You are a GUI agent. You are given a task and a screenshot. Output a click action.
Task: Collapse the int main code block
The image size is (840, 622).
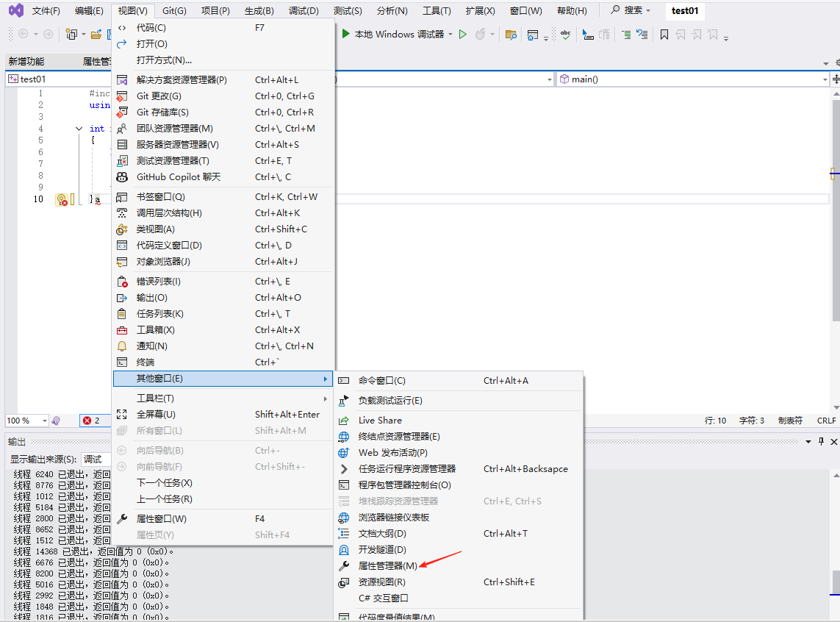[79, 129]
